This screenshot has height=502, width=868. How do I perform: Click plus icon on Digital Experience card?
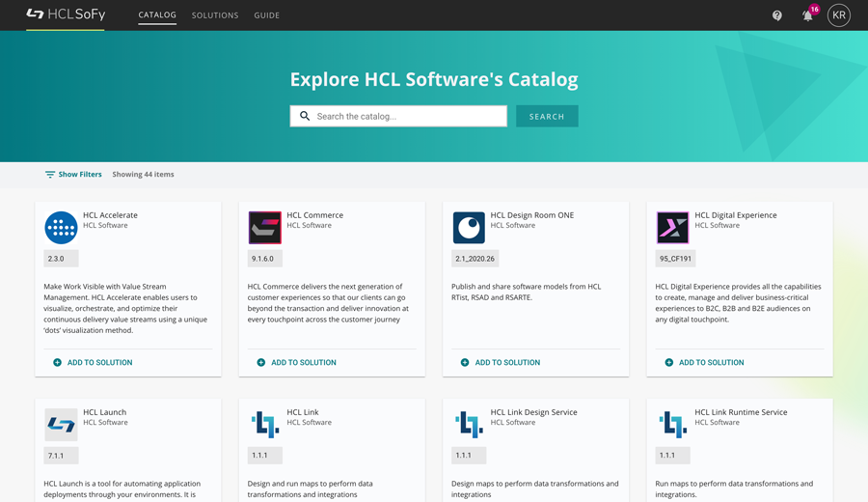[668, 362]
